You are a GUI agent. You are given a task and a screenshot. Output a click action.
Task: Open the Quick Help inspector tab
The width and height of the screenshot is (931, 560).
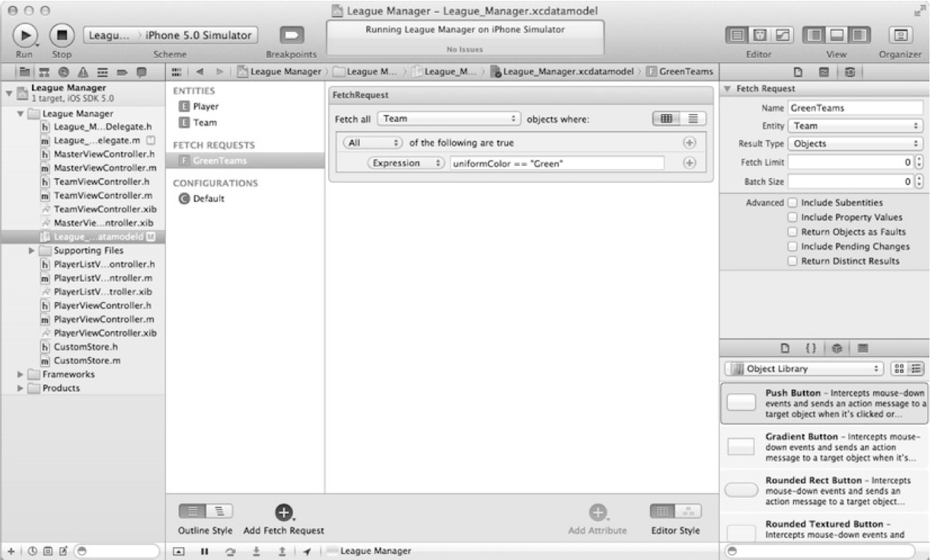[x=822, y=72]
